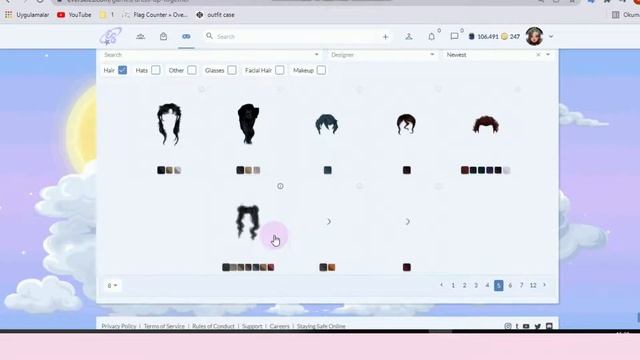Image resolution: width=640 pixels, height=360 pixels.
Task: Select current page 5
Action: (x=498, y=285)
